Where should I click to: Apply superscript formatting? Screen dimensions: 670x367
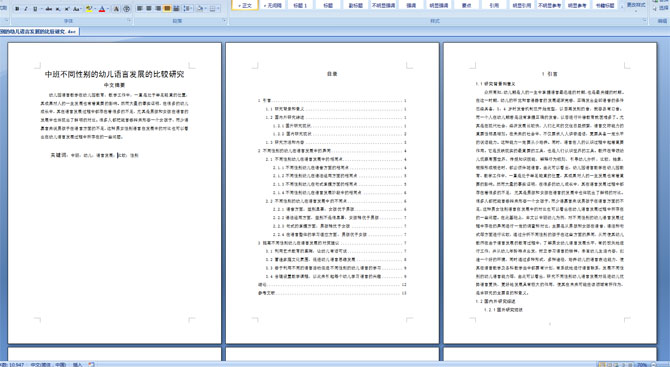67,9
